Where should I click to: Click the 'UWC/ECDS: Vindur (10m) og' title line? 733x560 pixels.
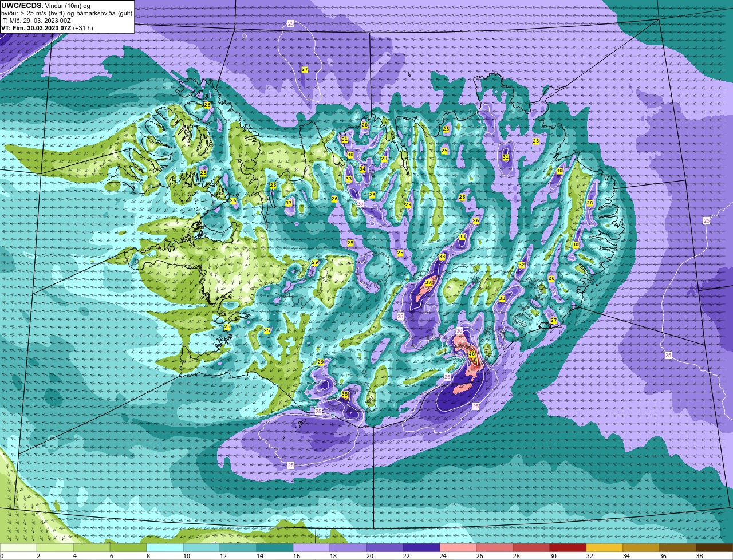46,6
